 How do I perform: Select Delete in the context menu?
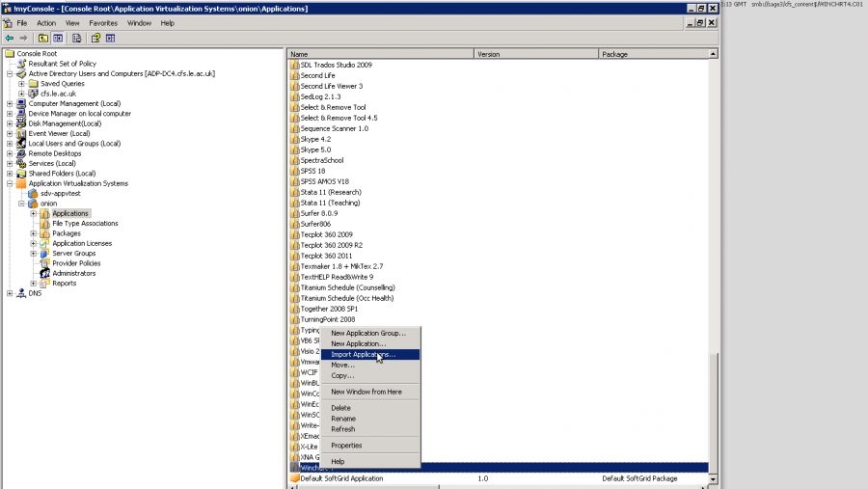coord(369,408)
